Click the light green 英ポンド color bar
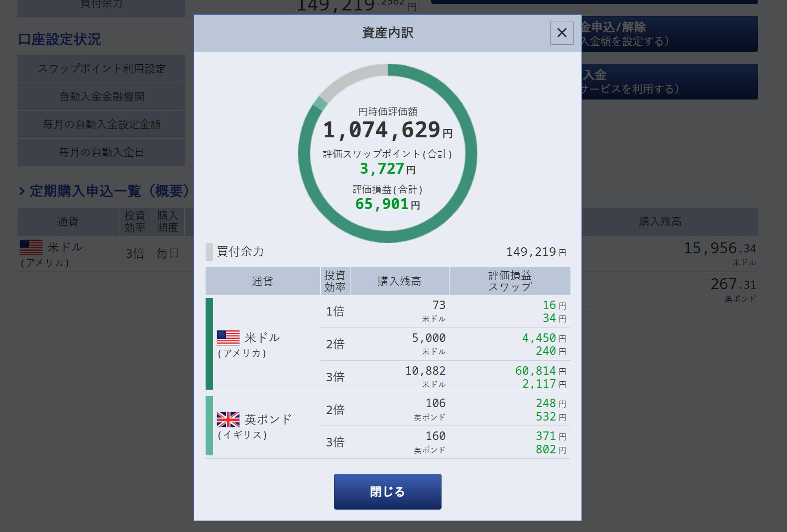The height and width of the screenshot is (532, 787). (209, 426)
